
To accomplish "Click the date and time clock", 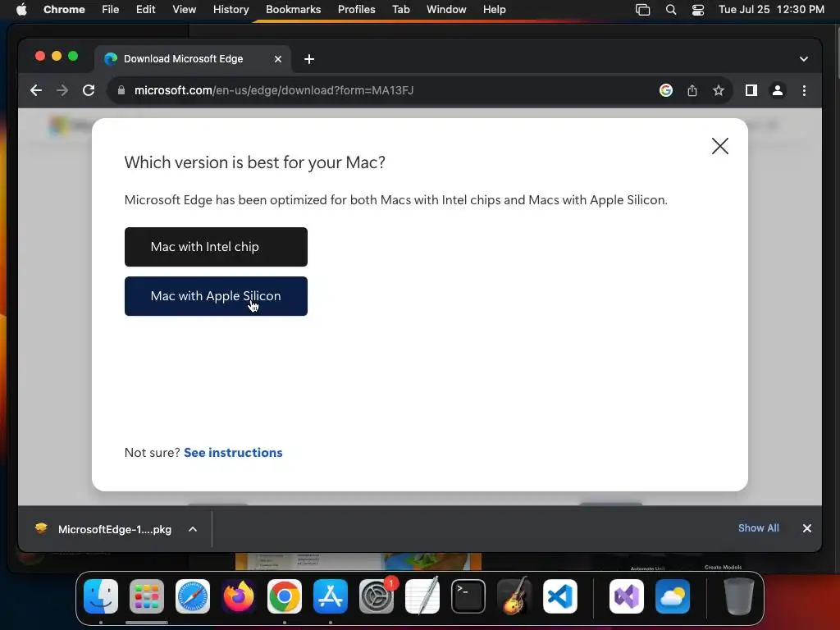I will 771,10.
